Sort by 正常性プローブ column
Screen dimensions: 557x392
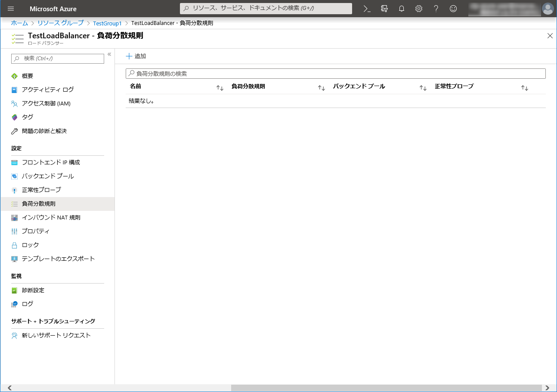(x=524, y=88)
